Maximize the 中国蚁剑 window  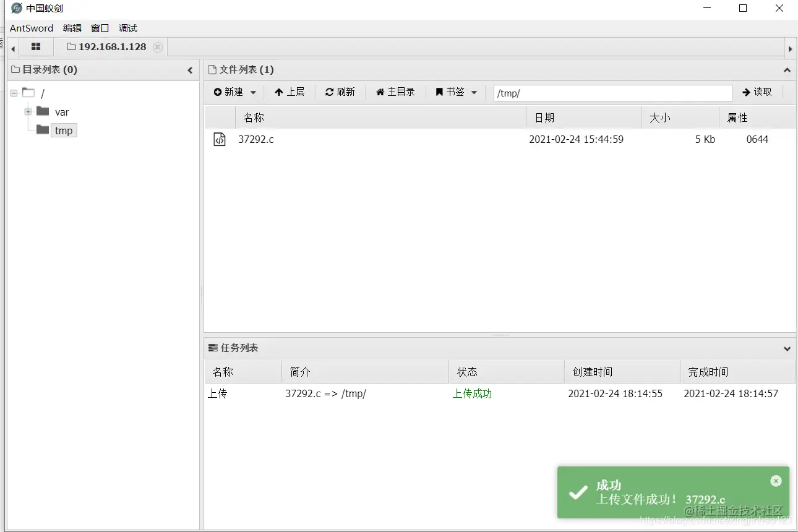pyautogui.click(x=743, y=8)
